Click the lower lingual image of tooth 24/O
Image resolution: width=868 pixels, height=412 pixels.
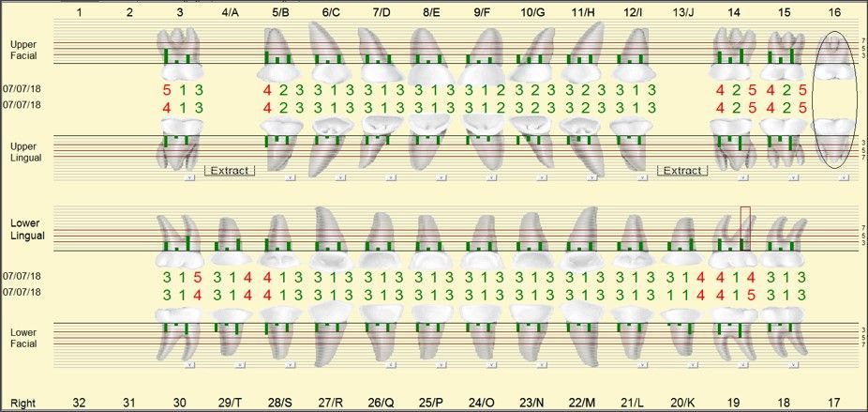(481, 242)
